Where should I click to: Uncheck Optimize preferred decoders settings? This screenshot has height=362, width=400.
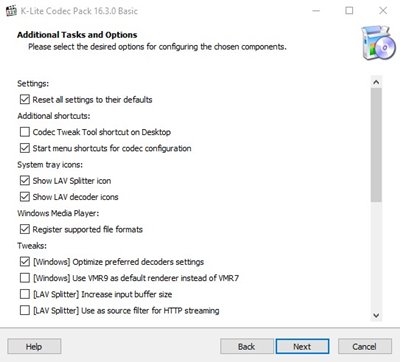[25, 262]
